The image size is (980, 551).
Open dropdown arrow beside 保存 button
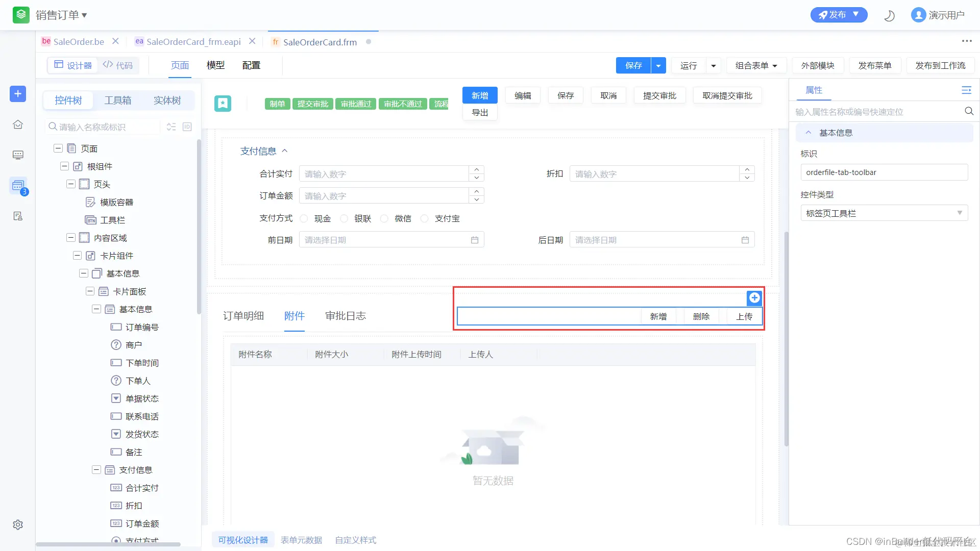pos(658,66)
